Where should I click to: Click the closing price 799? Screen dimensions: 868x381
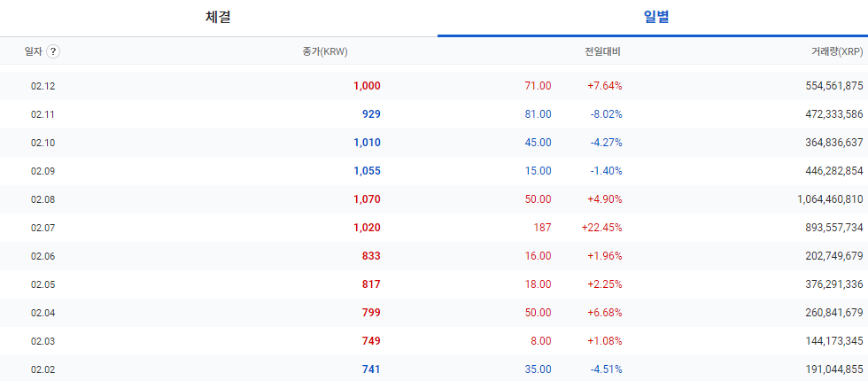[x=371, y=312]
